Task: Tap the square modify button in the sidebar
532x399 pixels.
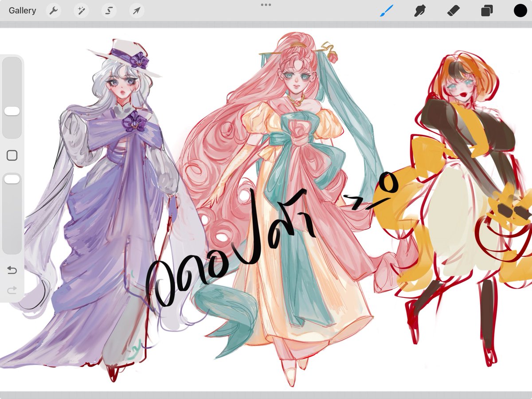Action: [12, 155]
